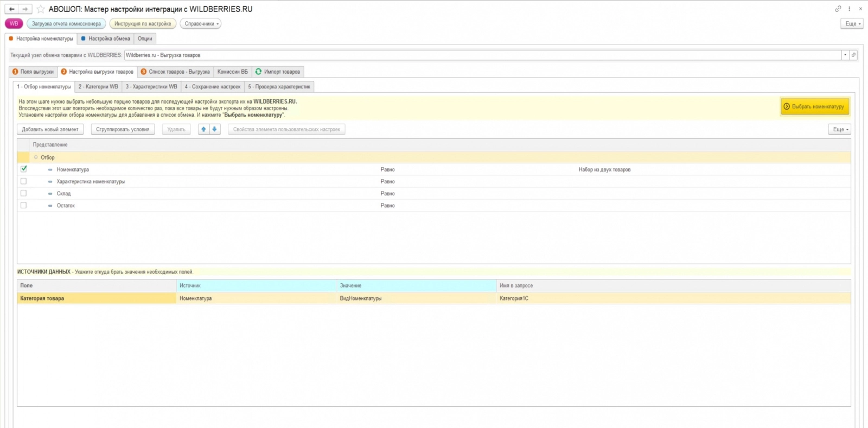Screen dimensions: 868x428
Task: Click the yellow Выбрать номенклатуру button
Action: (815, 106)
